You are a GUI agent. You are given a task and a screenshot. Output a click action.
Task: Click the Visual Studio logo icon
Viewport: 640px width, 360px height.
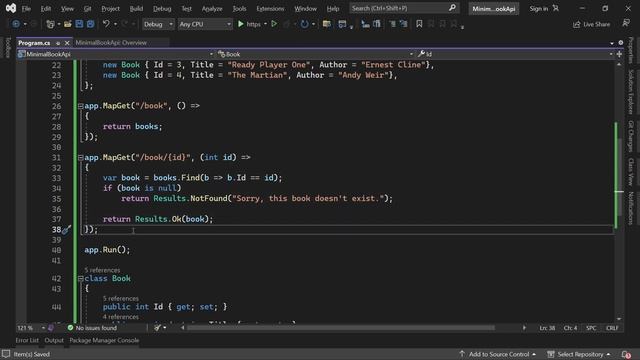11,8
